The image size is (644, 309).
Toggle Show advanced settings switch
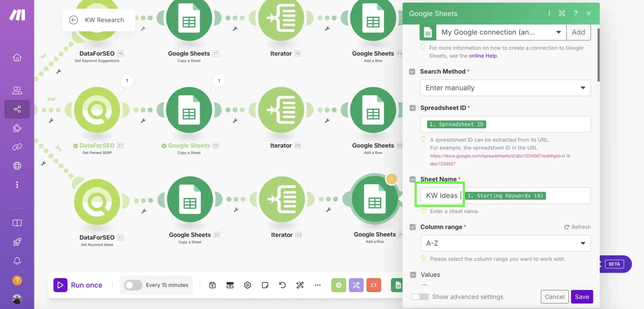point(420,297)
